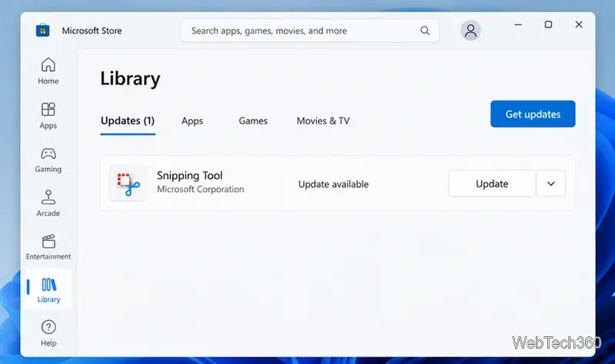
Task: Click the Snipping Tool title text
Action: click(189, 176)
